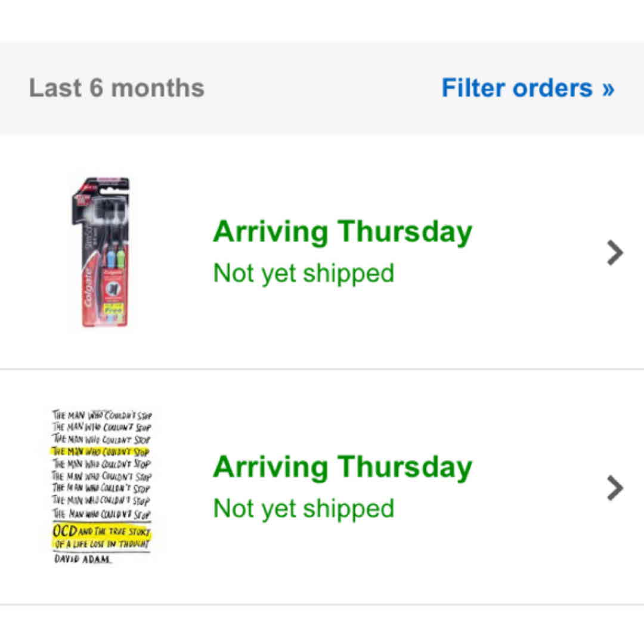Image resolution: width=644 pixels, height=644 pixels.
Task: Open the Filter orders link
Action: click(516, 88)
